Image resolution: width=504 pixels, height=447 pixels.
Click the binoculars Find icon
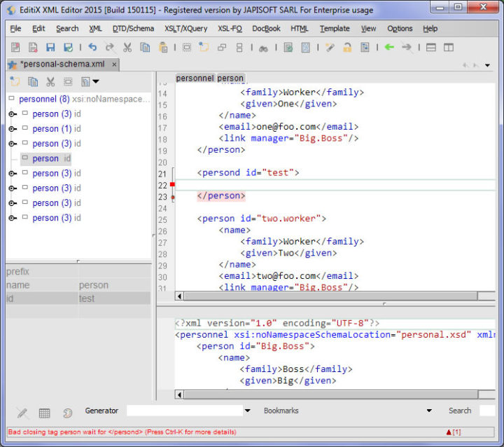tap(263, 48)
